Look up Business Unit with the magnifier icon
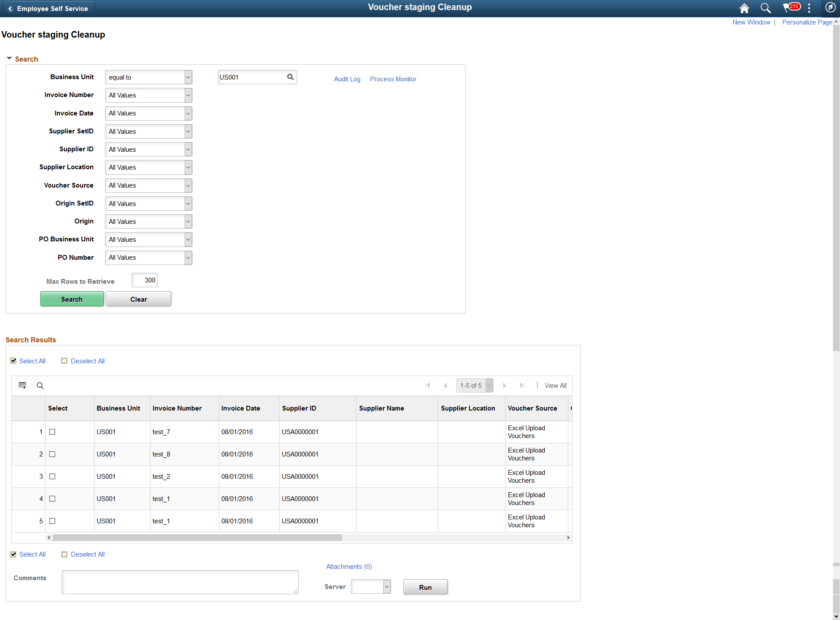 (290, 77)
